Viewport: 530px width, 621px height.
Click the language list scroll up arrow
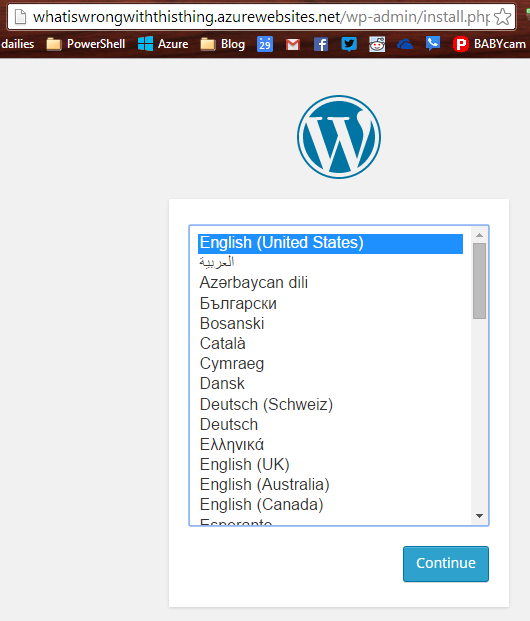(479, 235)
